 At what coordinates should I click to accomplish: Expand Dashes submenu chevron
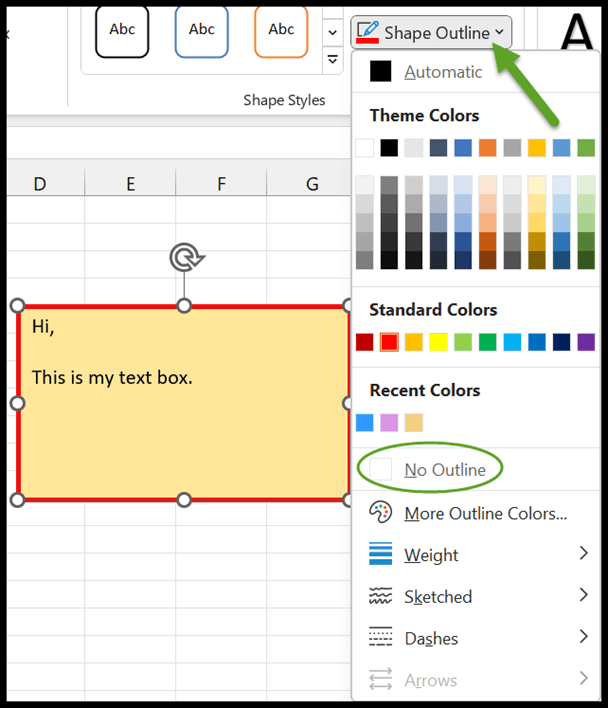pos(584,636)
